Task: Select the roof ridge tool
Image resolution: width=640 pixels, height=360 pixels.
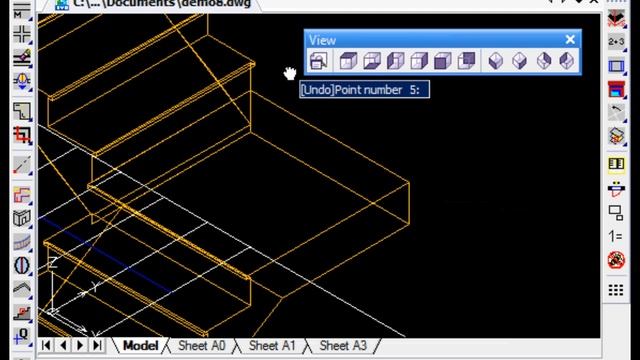Action: [x=22, y=289]
